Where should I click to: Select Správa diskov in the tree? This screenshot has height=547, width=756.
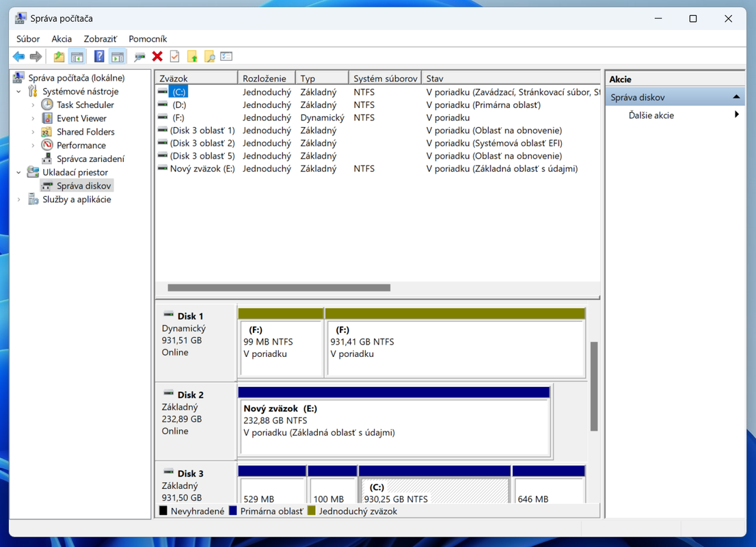point(83,186)
